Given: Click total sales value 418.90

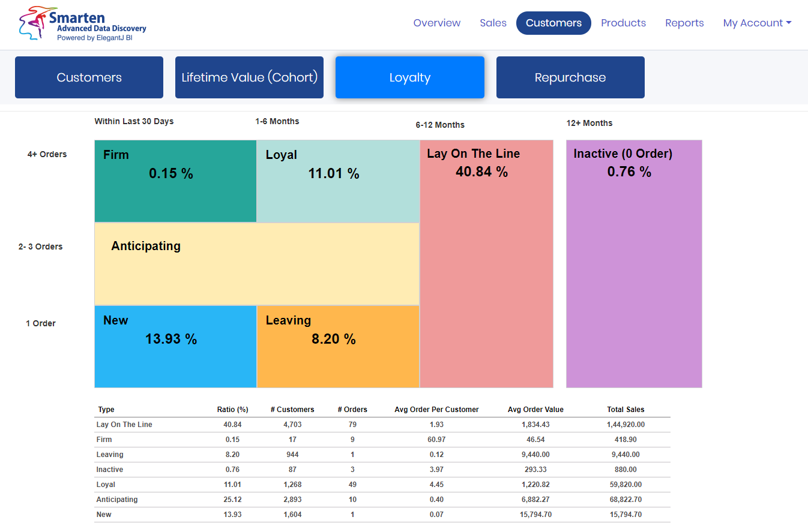Looking at the screenshot, I should [x=626, y=440].
